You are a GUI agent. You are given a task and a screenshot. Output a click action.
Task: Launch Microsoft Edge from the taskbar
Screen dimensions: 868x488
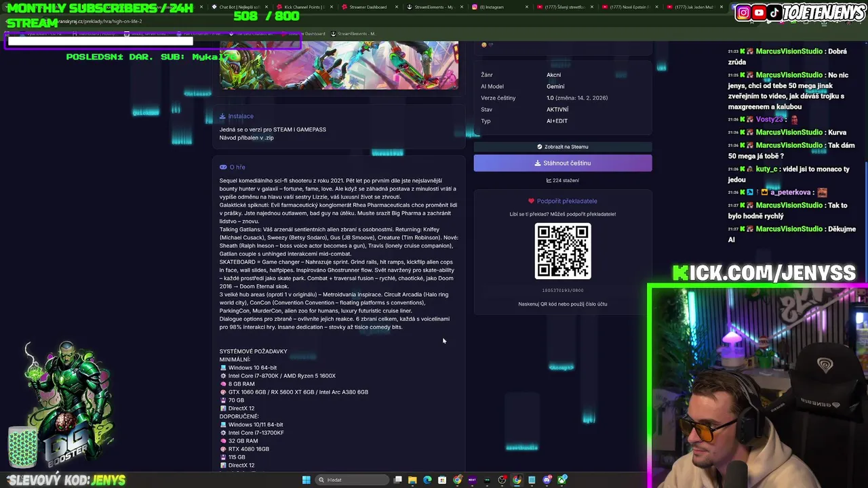coord(427,480)
